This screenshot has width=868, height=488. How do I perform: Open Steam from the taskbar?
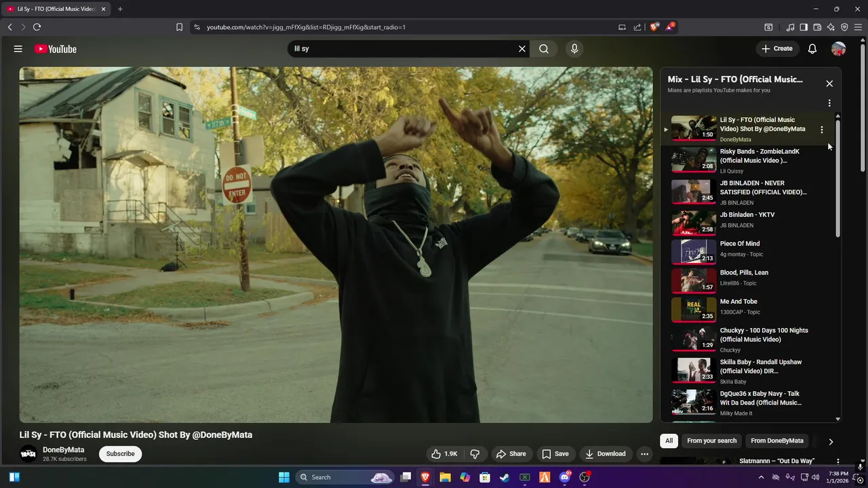[x=505, y=477]
